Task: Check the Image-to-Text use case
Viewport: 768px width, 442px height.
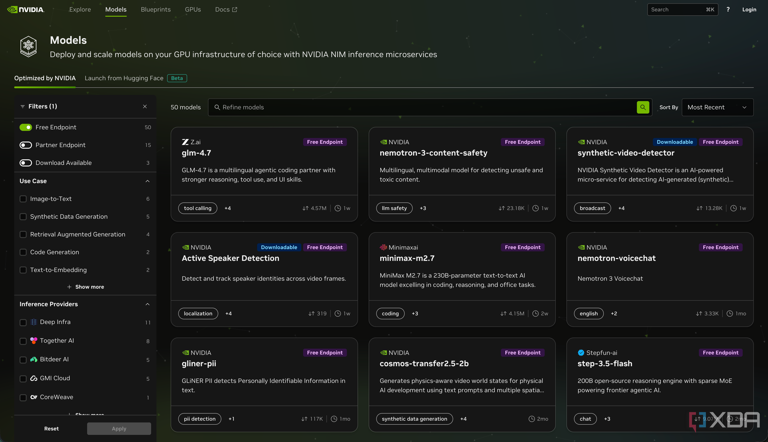Action: pos(23,199)
